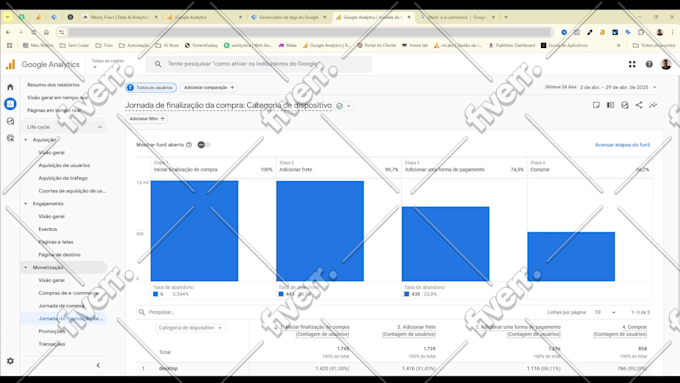The height and width of the screenshot is (383, 680).
Task: Open Resumo dos relatórios
Action: [x=53, y=85]
